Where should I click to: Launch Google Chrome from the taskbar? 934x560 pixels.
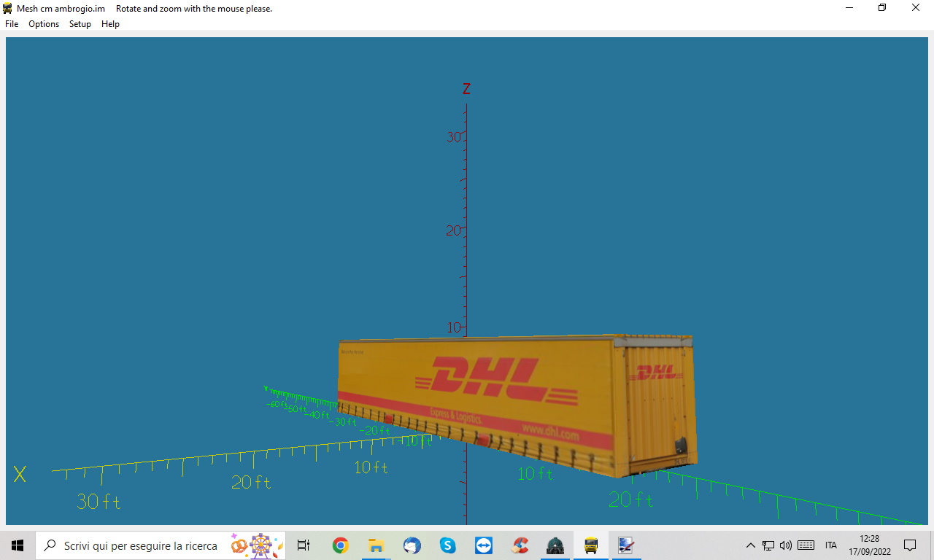340,545
